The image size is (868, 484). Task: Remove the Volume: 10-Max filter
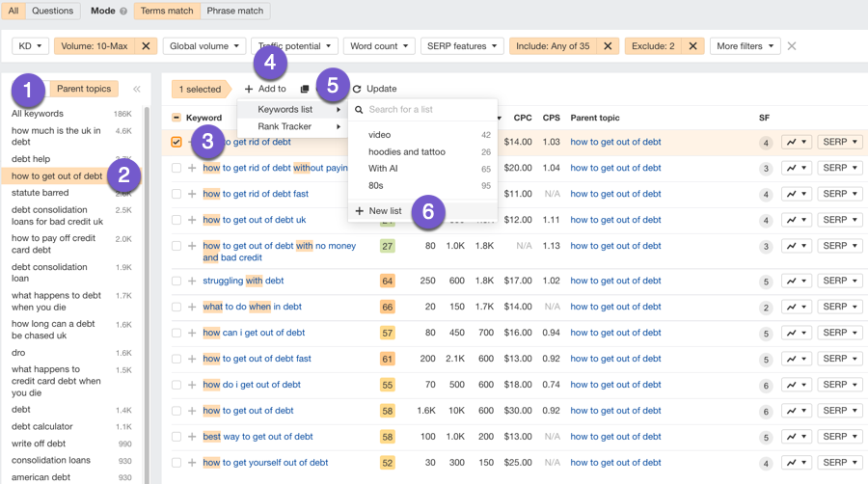point(146,46)
